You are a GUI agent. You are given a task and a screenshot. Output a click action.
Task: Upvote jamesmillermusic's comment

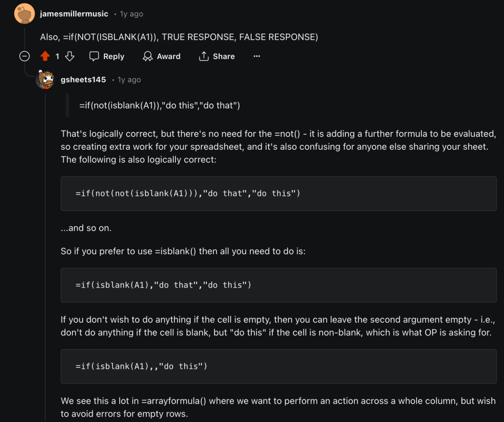pyautogui.click(x=45, y=57)
